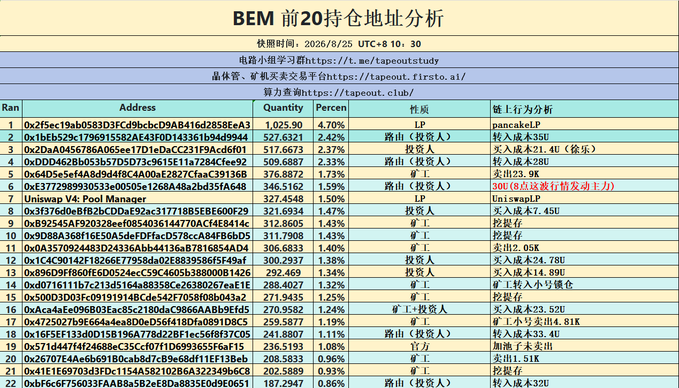Screen dimensions: 679x388
Task: Select address 0x64D5e5ef4A8d9d4f8C4A00aE2827CfaaC39136B
Action: (x=138, y=174)
